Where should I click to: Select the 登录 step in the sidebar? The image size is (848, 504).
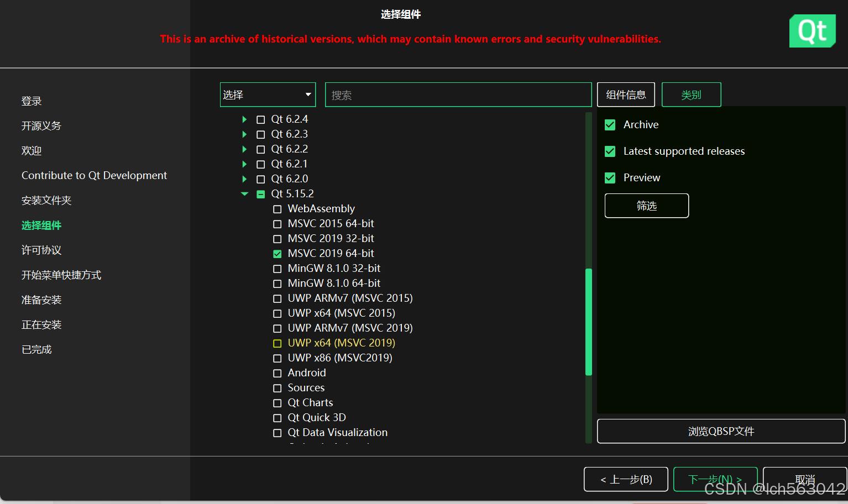[32, 101]
